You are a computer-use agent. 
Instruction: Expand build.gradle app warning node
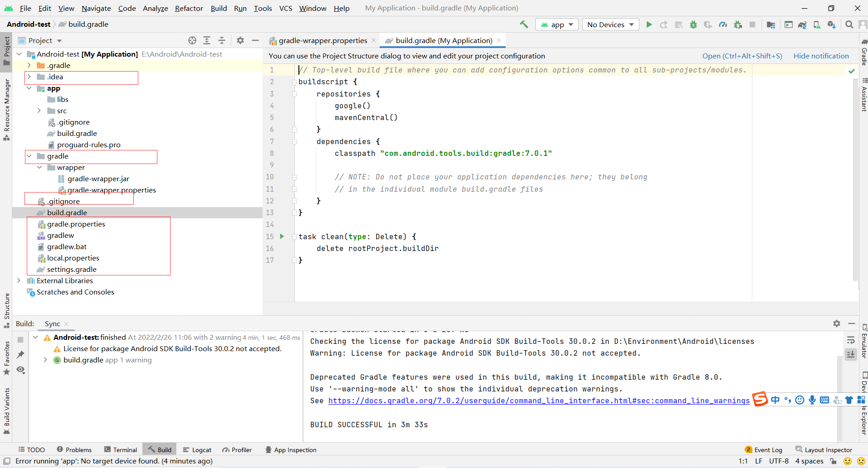45,360
